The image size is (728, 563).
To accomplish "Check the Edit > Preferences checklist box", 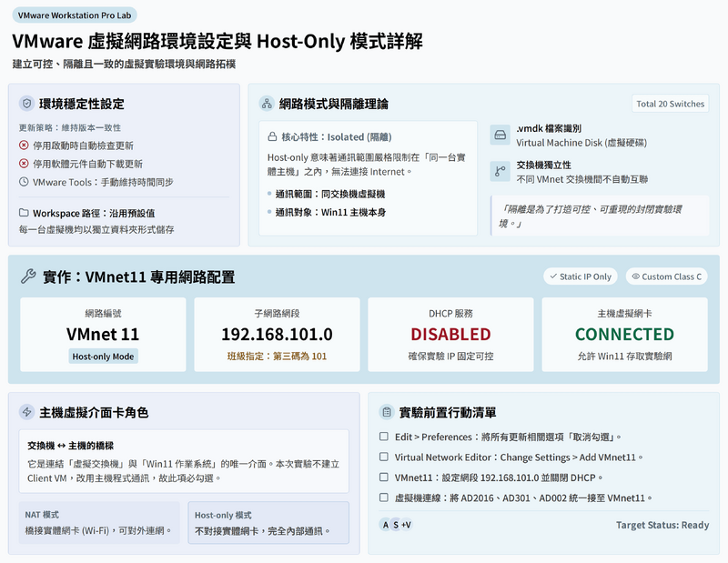I will coord(384,437).
